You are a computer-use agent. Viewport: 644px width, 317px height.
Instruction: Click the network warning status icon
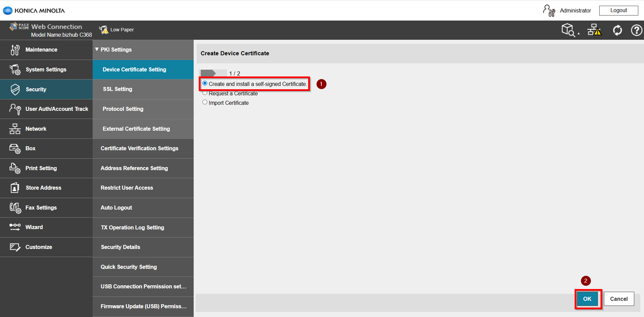[x=594, y=30]
